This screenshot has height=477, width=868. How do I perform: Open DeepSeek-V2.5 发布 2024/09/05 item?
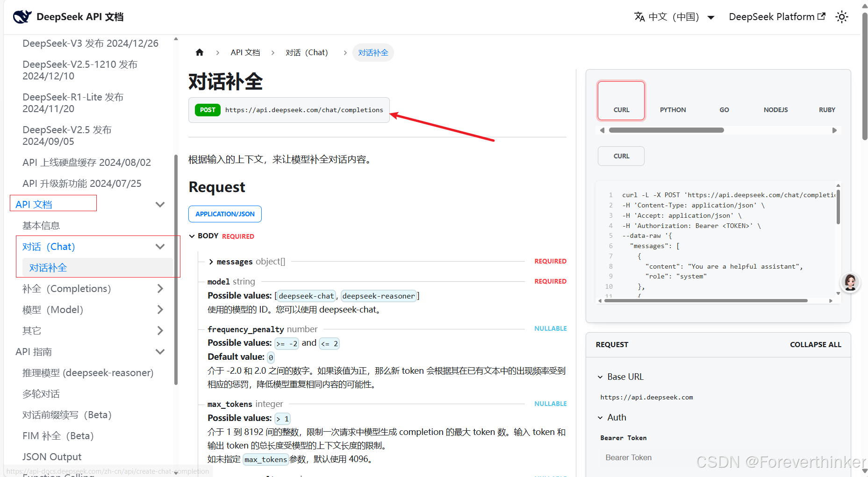67,135
